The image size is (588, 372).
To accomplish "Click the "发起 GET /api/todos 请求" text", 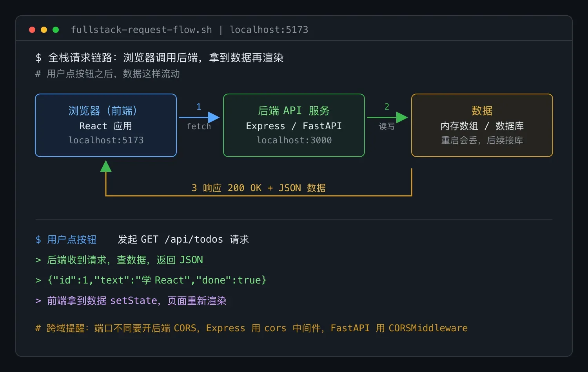I will click(183, 240).
